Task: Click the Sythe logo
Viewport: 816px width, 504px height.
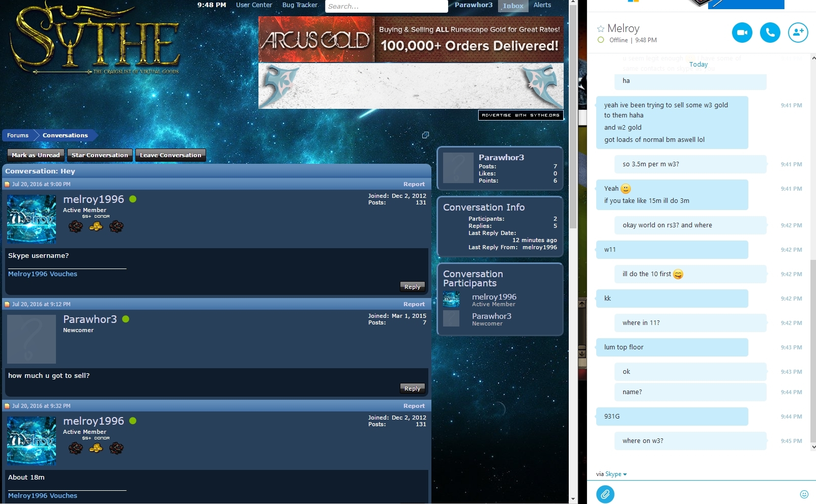Action: click(x=95, y=39)
